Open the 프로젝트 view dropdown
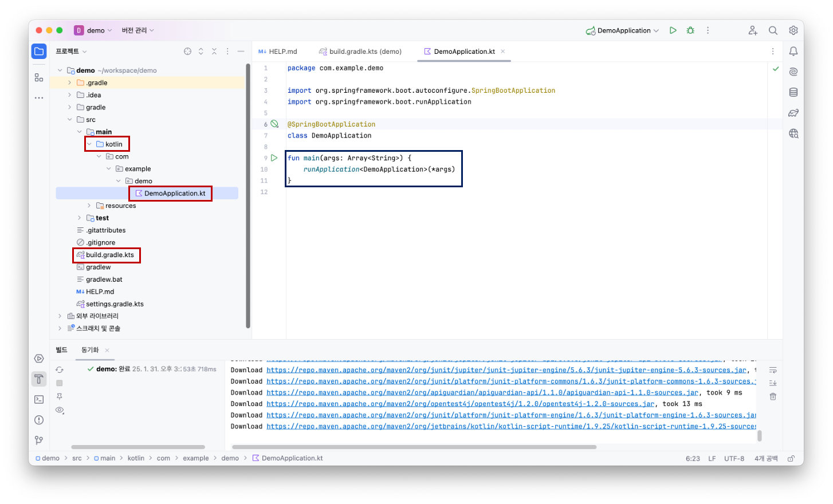Viewport: 833px width, 504px height. click(x=71, y=52)
